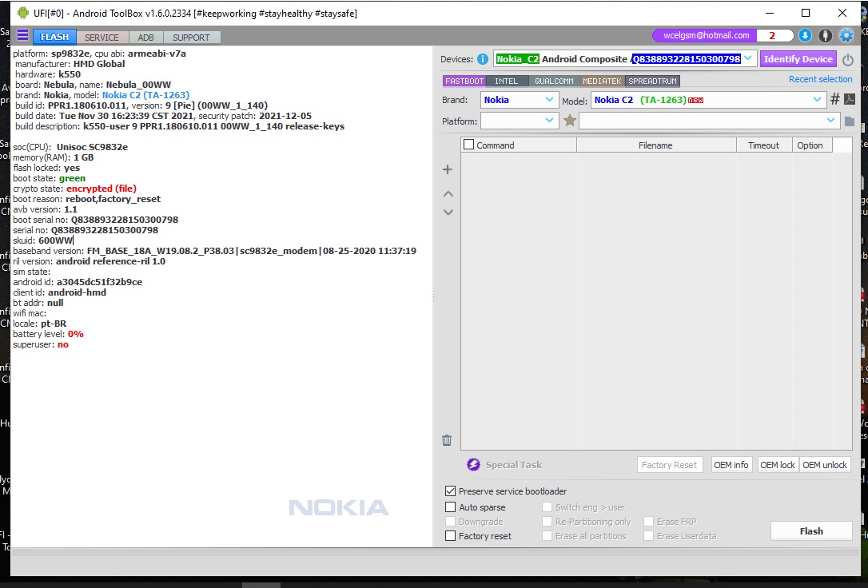This screenshot has width=868, height=588.
Task: Click the favorite star icon
Action: (x=570, y=121)
